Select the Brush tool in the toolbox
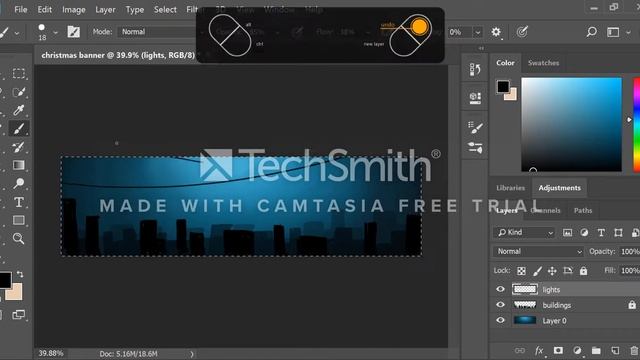This screenshot has height=360, width=640. click(18, 129)
